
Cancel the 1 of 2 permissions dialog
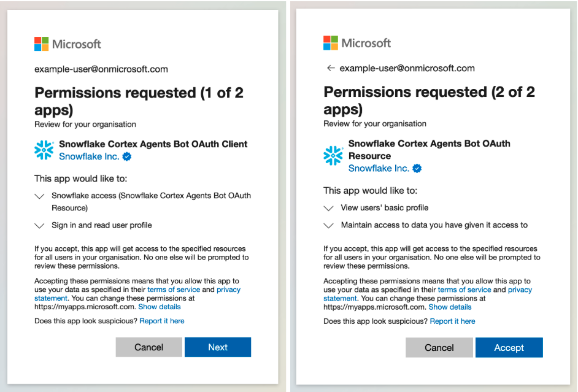[x=148, y=347]
